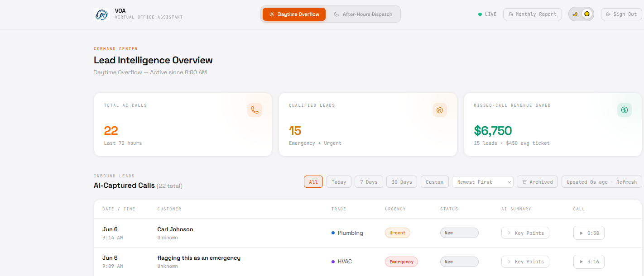Image resolution: width=644 pixels, height=276 pixels.
Task: Click the dollar icon on Revenue Saved card
Action: coord(625,110)
